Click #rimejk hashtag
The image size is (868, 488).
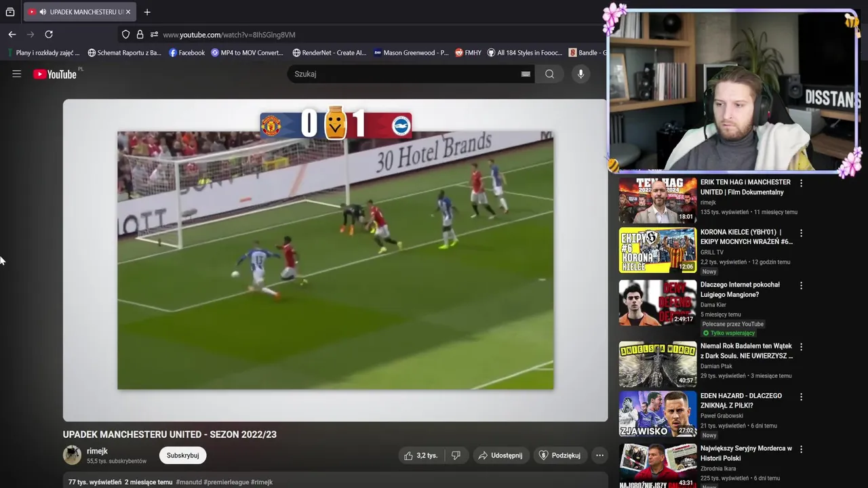(262, 483)
